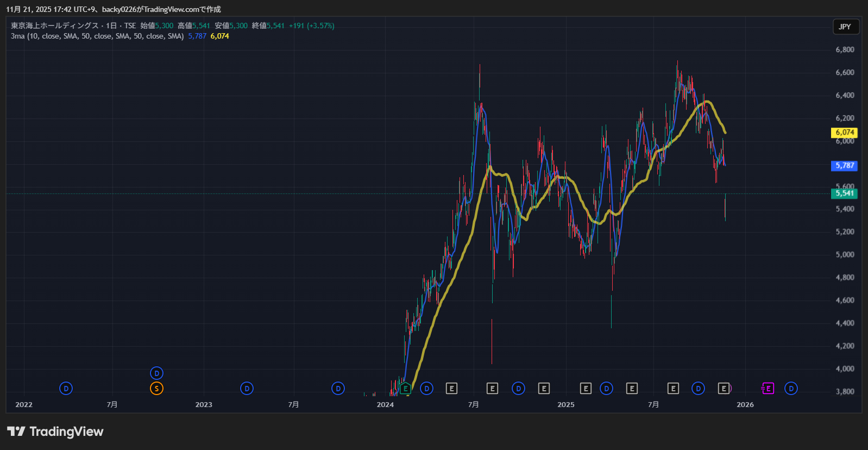Viewport: 868px width, 450px height.
Task: Open the purple upcoming earnings marker in 2026
Action: point(768,389)
